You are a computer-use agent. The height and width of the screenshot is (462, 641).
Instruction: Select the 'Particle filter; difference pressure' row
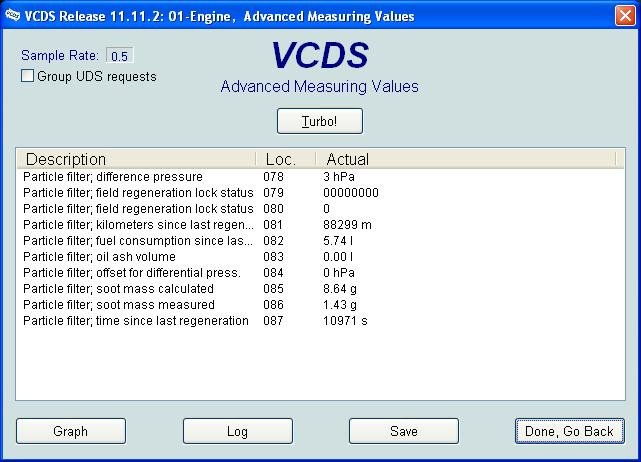(320, 177)
